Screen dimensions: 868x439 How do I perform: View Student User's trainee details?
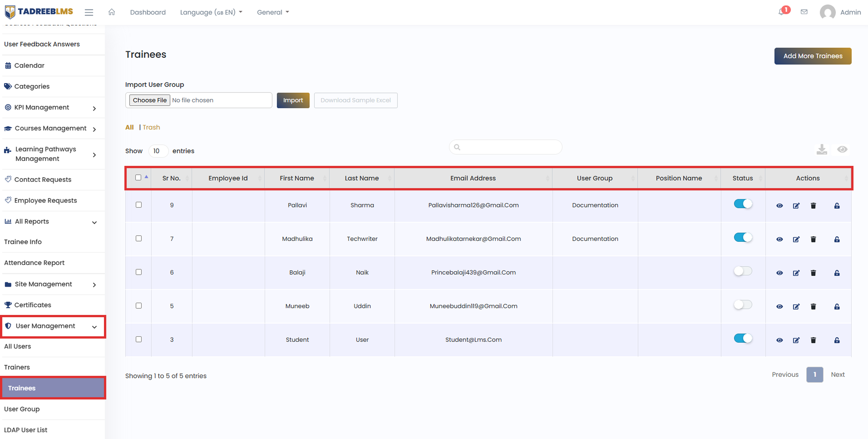pyautogui.click(x=779, y=340)
